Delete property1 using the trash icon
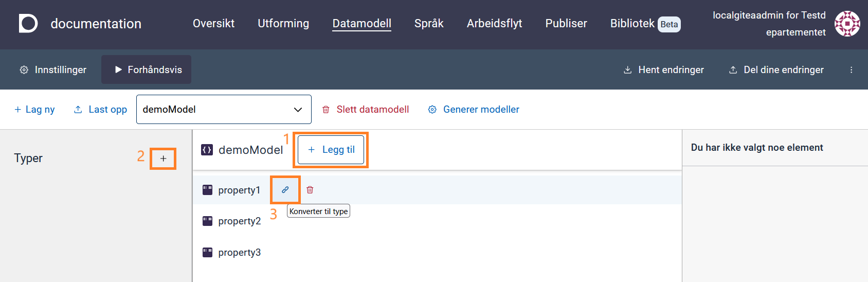 point(310,190)
